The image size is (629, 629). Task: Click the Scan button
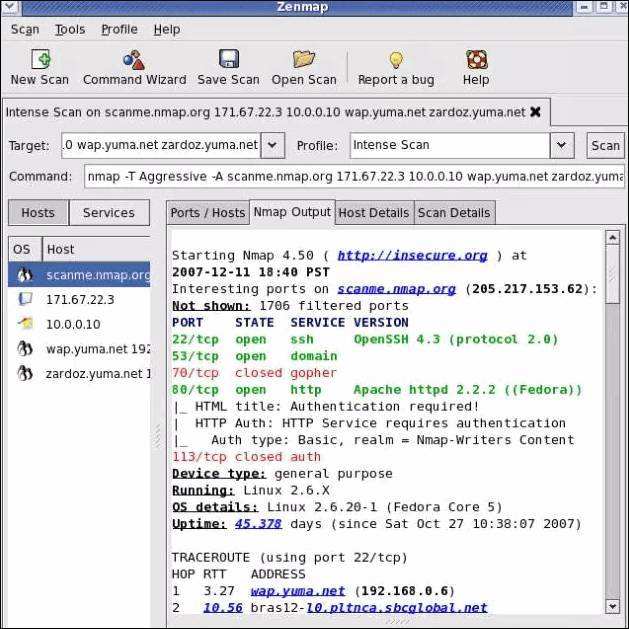click(x=605, y=145)
